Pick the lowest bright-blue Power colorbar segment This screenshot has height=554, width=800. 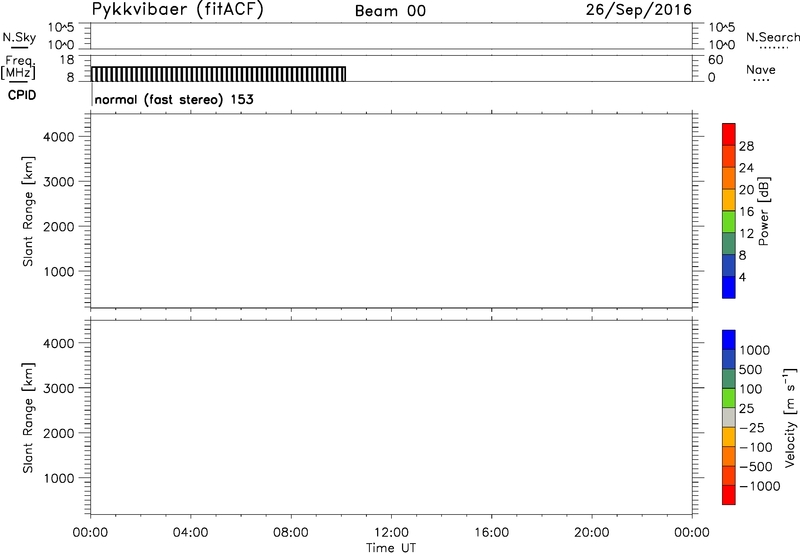click(x=729, y=287)
